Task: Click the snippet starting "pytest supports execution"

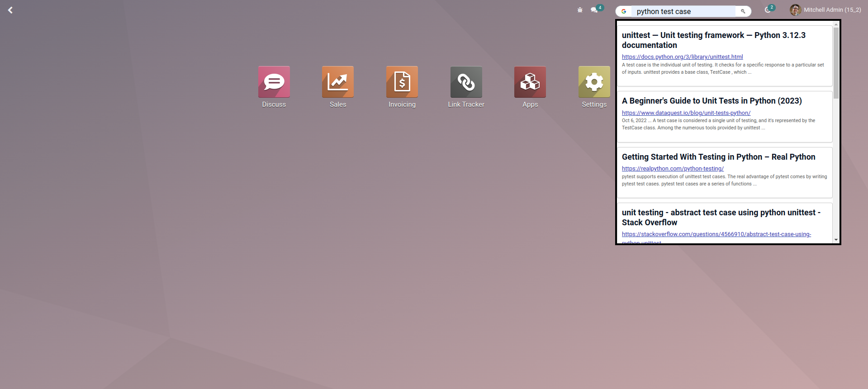Action: 724,180
